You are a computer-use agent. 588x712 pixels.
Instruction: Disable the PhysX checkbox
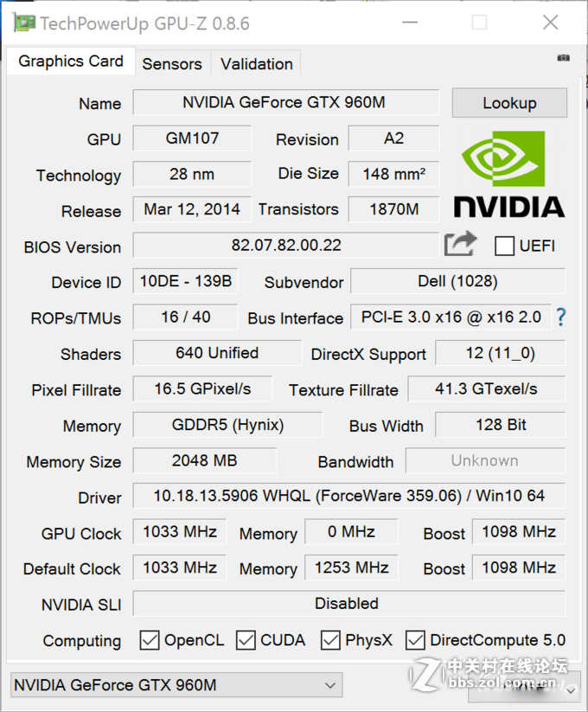pos(329,640)
